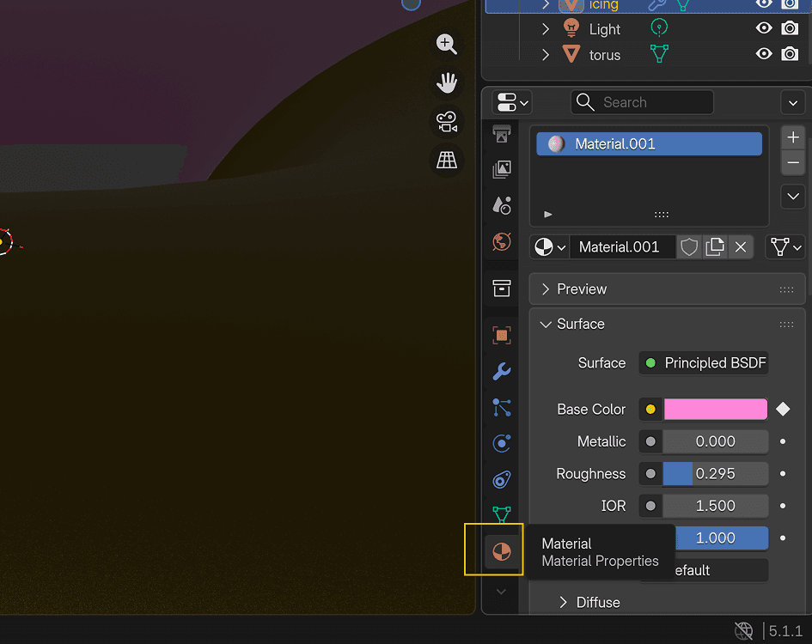The image size is (812, 644).
Task: Unlink Material.001 with the X button
Action: point(741,247)
